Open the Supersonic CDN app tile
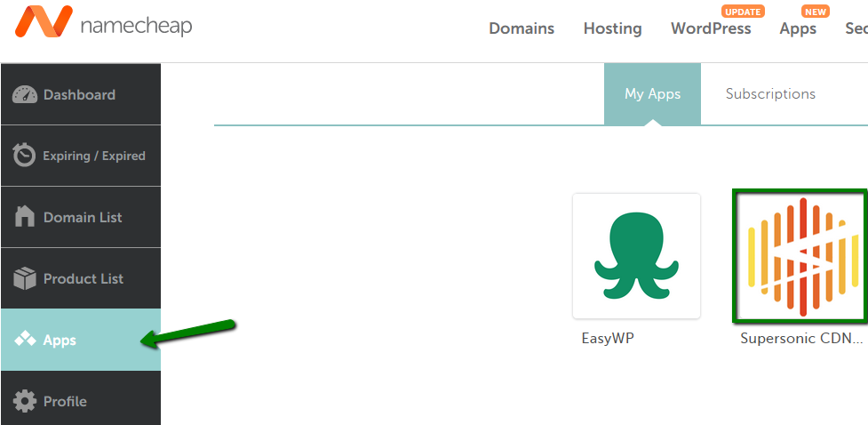Screen dimensions: 868x425 [799, 255]
